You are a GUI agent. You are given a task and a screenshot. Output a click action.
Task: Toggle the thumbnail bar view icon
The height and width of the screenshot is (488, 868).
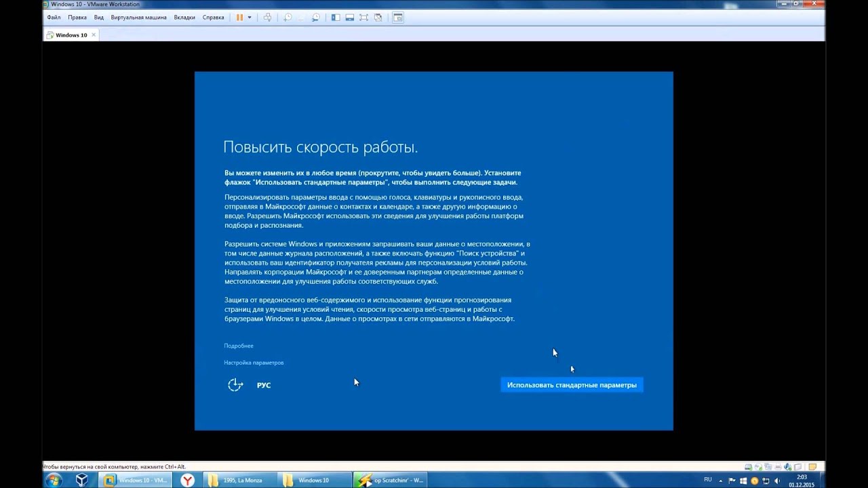pos(350,17)
